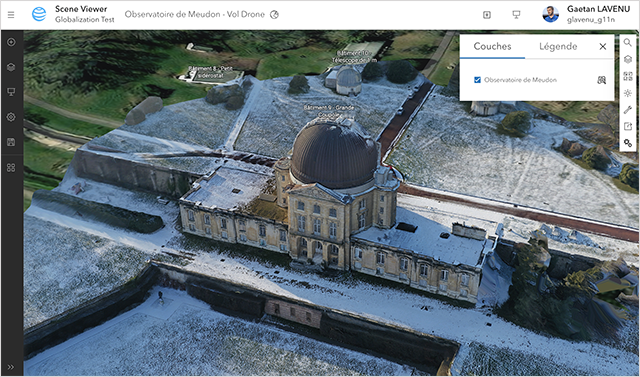Click the add layer plus icon in left sidebar
This screenshot has width=640, height=377.
pos(11,42)
